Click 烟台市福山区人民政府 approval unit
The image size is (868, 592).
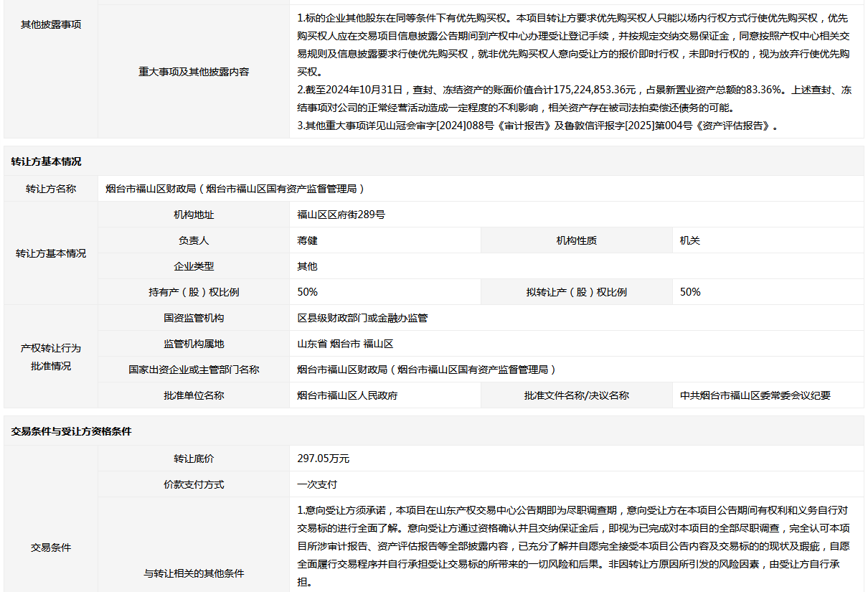click(x=347, y=395)
